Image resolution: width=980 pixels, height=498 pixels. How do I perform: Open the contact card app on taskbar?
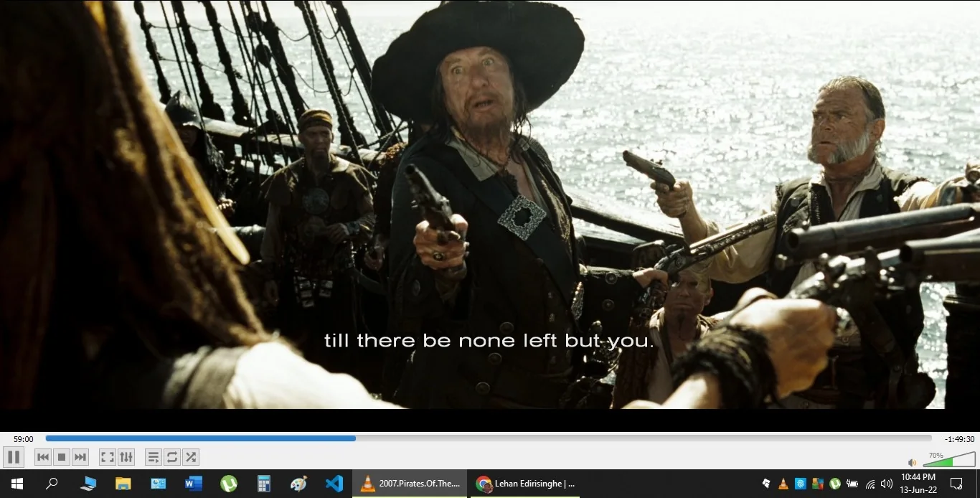(159, 484)
